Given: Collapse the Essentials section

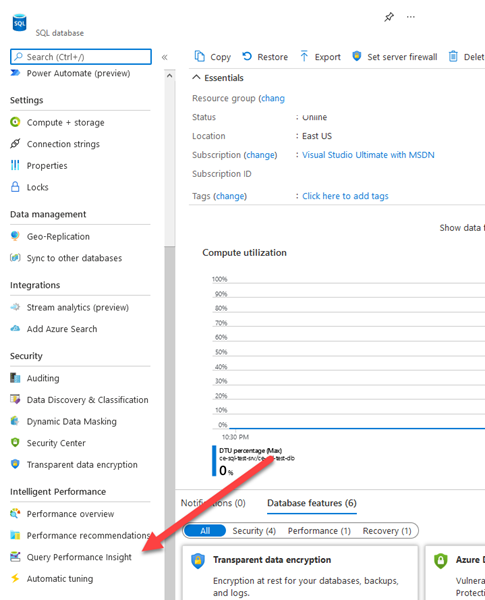Looking at the screenshot, I should click(218, 78).
